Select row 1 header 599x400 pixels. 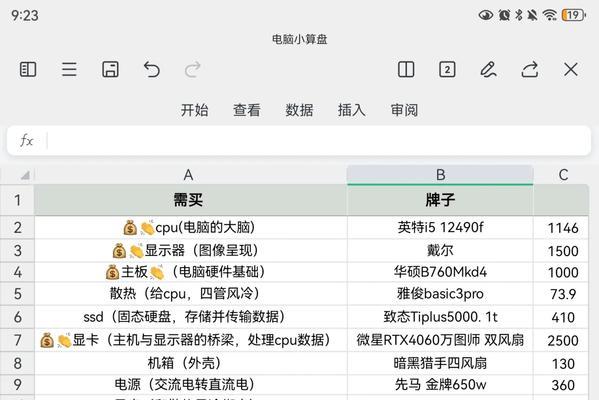pyautogui.click(x=17, y=200)
